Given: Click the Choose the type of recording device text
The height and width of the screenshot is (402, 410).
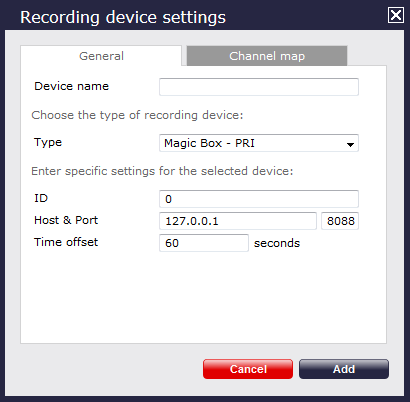Looking at the screenshot, I should 137,115.
